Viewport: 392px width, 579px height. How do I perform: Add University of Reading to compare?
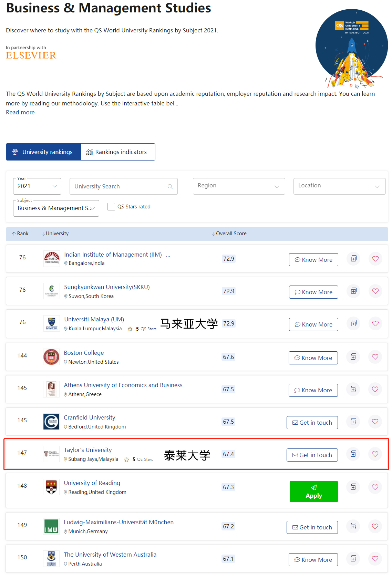pos(353,487)
